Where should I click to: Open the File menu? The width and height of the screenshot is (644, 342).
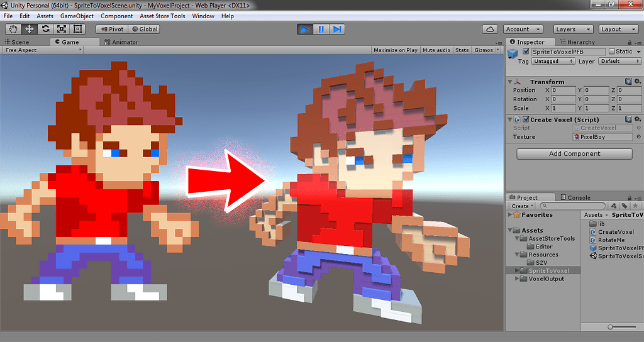[x=8, y=16]
